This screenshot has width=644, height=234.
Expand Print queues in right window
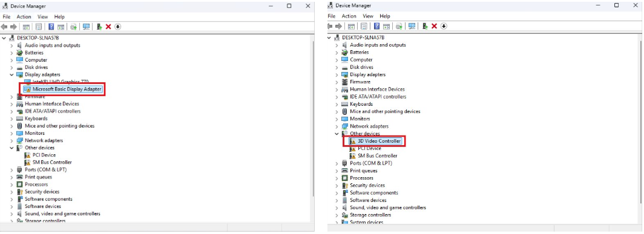[337, 171]
